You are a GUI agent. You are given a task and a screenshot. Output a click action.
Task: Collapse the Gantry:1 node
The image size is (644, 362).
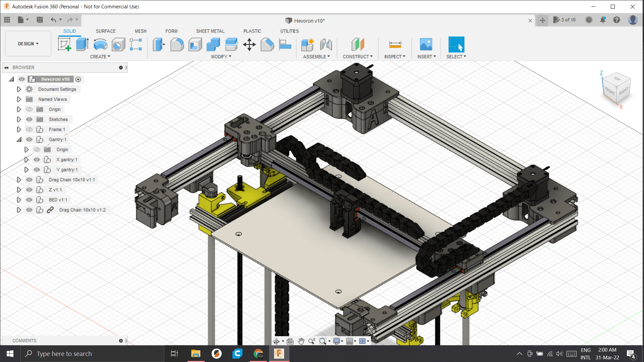19,139
